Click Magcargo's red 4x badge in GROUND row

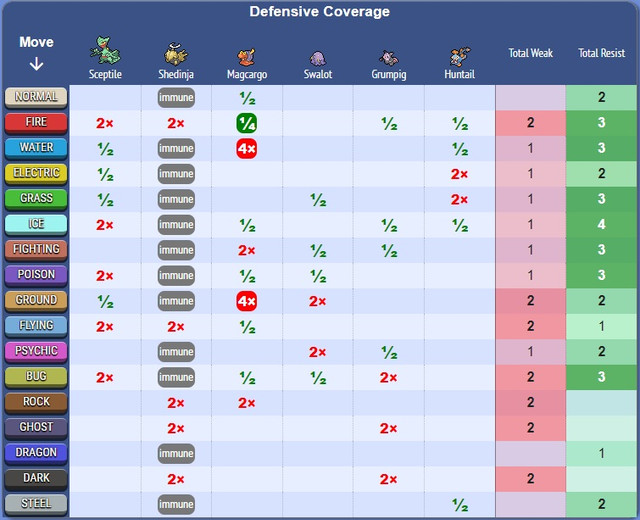[x=247, y=301]
